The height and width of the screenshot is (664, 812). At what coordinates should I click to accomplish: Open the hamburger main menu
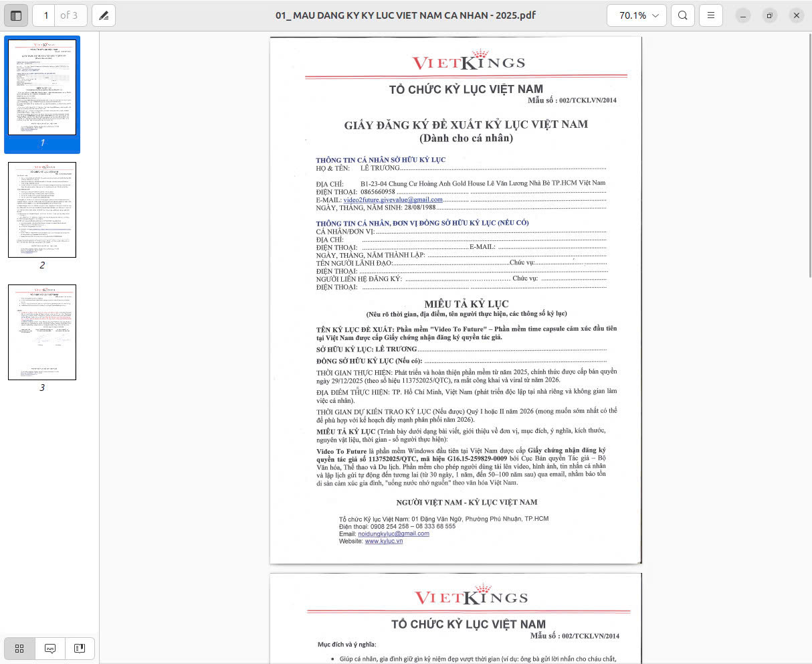tap(711, 15)
